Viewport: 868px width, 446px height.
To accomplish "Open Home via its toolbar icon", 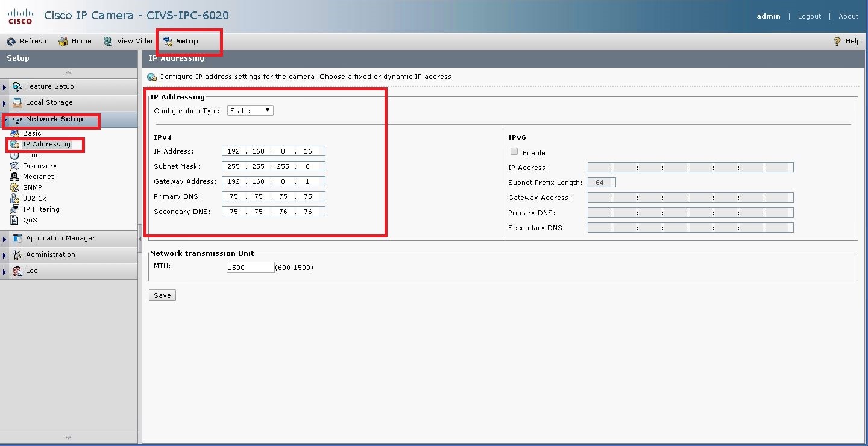I will (x=63, y=40).
